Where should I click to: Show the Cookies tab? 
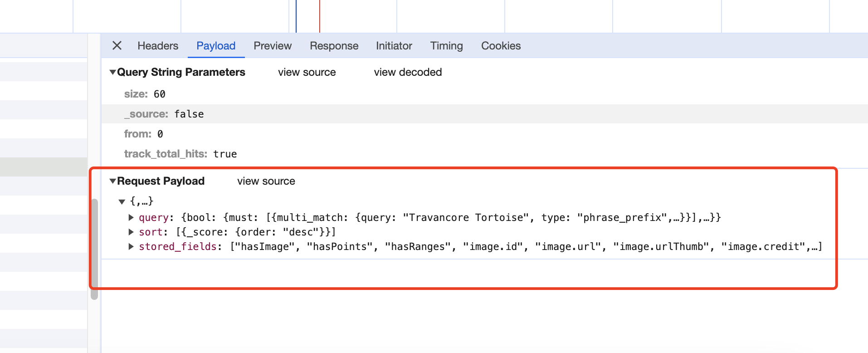(x=501, y=46)
